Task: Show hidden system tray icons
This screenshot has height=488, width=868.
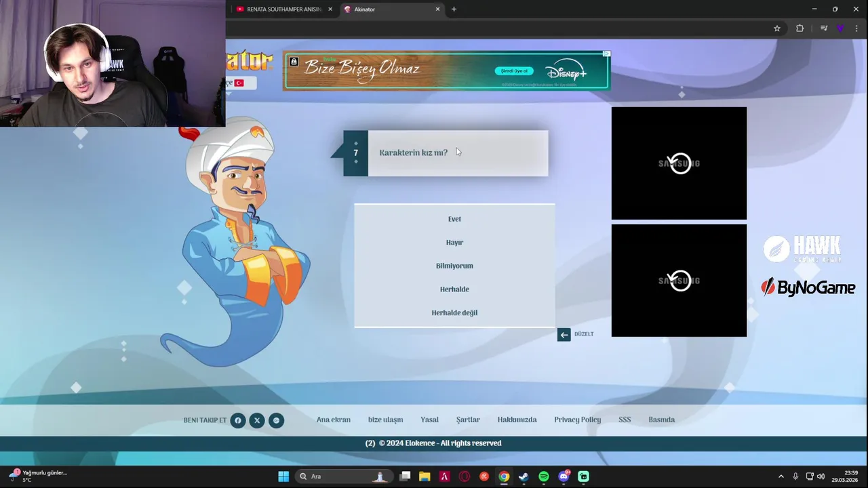Action: 781,476
